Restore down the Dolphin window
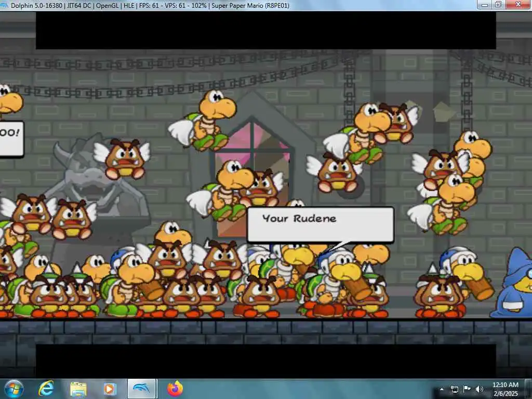 pos(498,5)
